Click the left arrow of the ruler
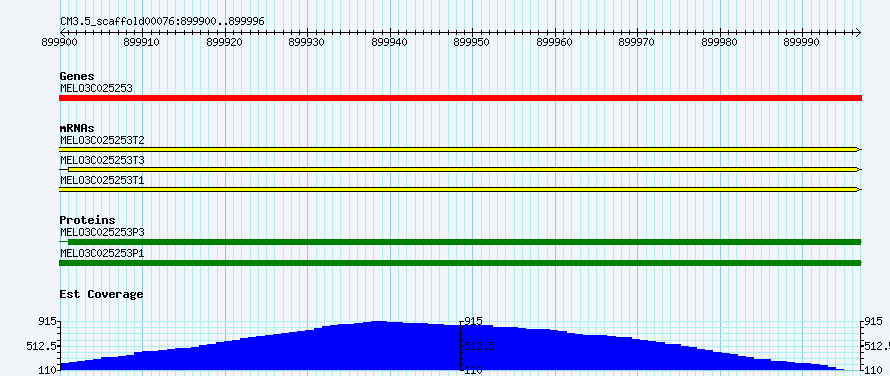Viewport: 890px width, 376px height. point(62,32)
